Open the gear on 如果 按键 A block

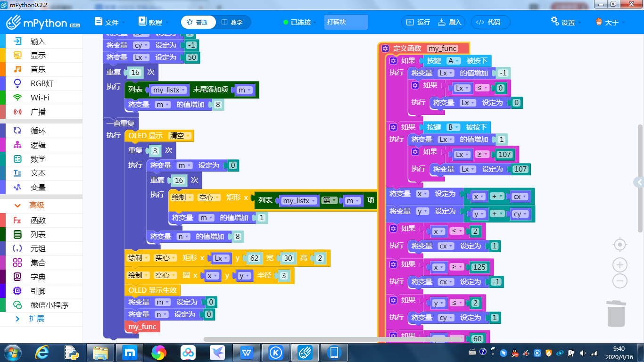(393, 61)
